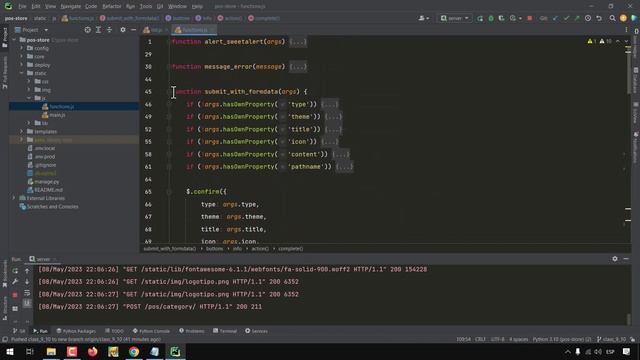Open Chrome from the Windows taskbar
Image resolution: width=640 pixels, height=360 pixels.
134,351
